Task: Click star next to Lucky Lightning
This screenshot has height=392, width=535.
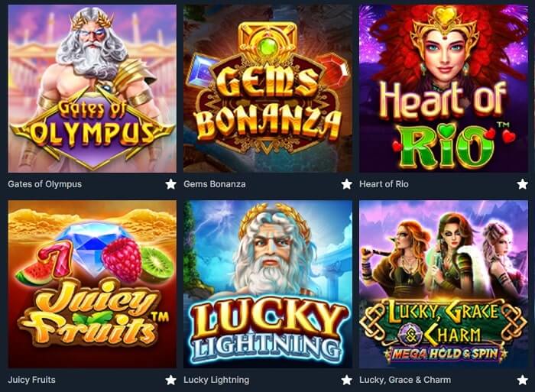Action: point(346,380)
